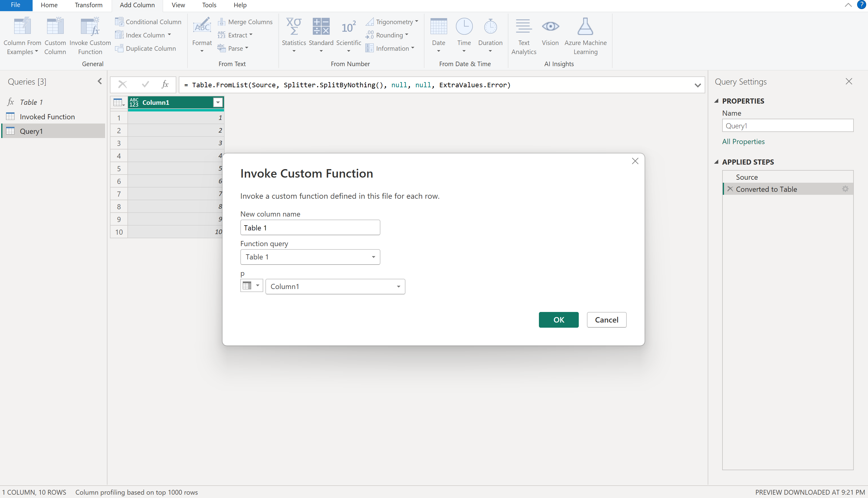Open the View ribbon tab

click(x=178, y=5)
